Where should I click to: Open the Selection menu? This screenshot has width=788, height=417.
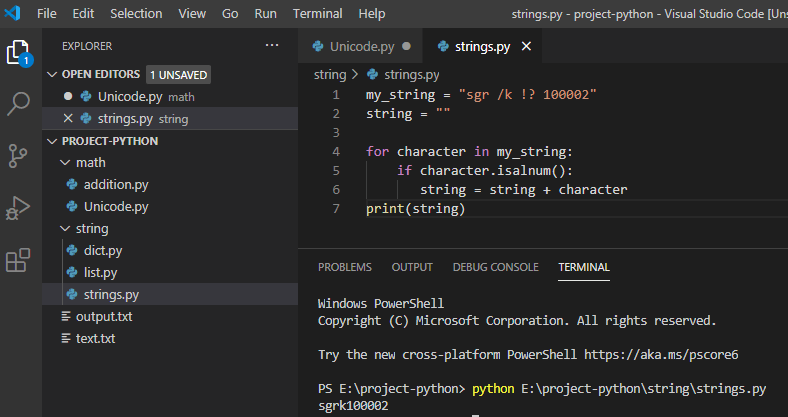coord(136,14)
